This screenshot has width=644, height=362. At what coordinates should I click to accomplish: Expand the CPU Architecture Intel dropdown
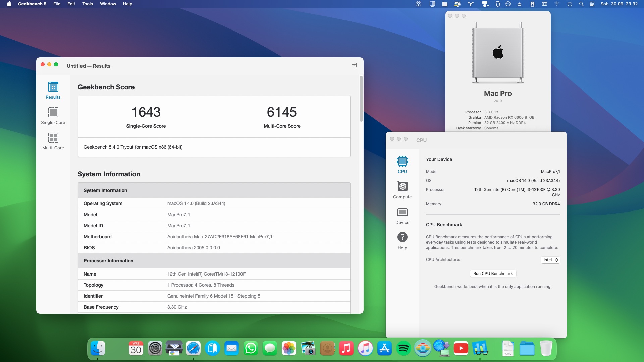pos(550,260)
